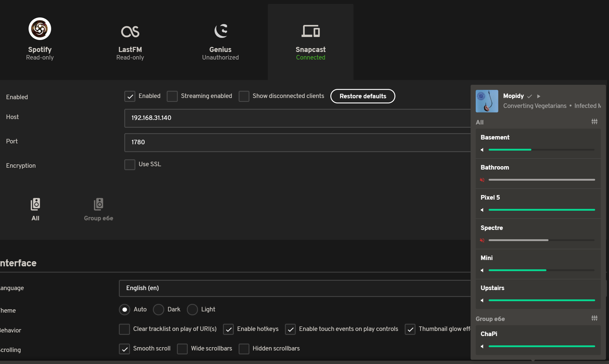The height and width of the screenshot is (364, 609).
Task: Toggle the Mopidy server checkmark
Action: click(529, 96)
